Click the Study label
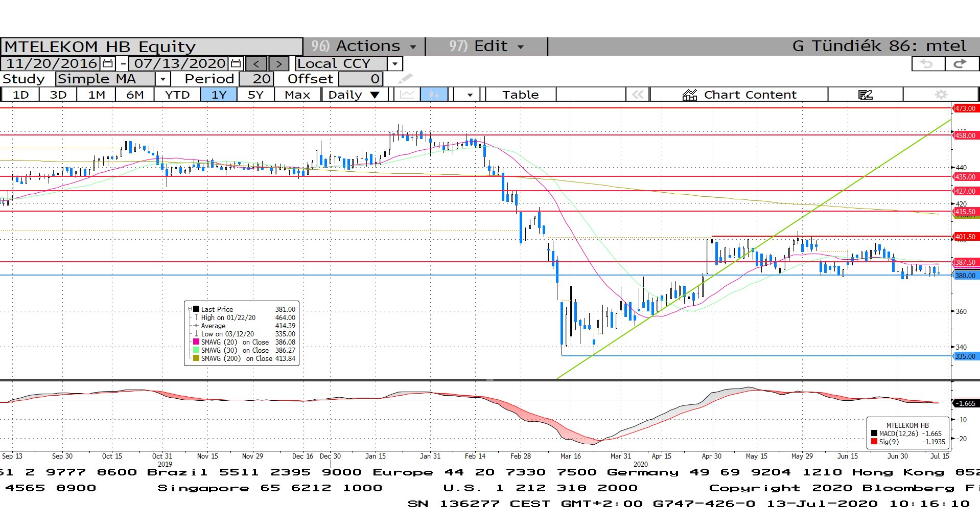This screenshot has width=980, height=524. 24,79
